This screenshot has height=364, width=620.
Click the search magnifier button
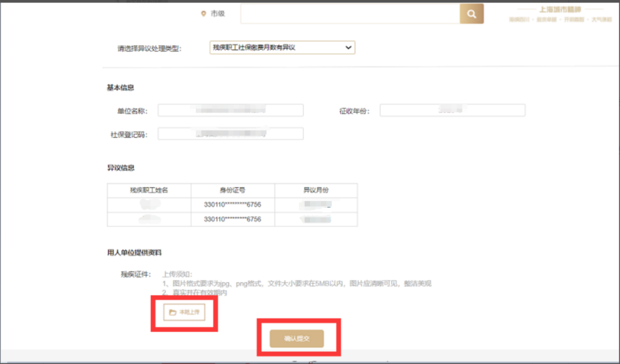[471, 14]
